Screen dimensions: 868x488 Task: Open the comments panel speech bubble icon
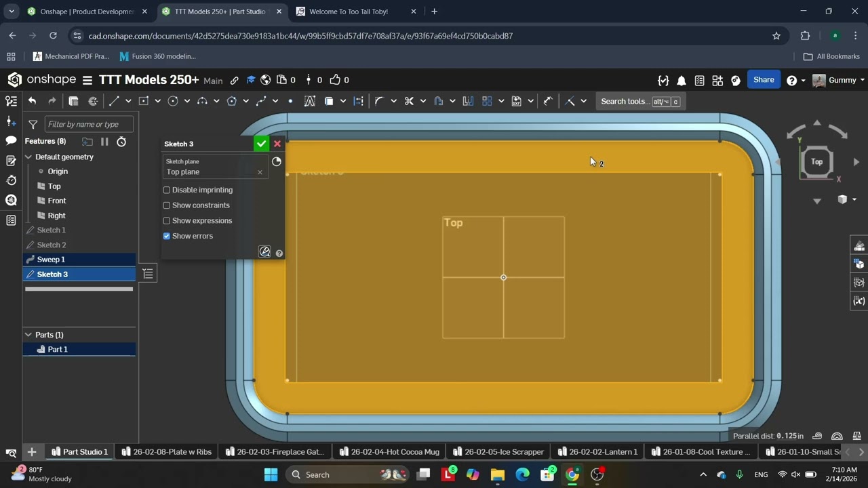pyautogui.click(x=11, y=141)
